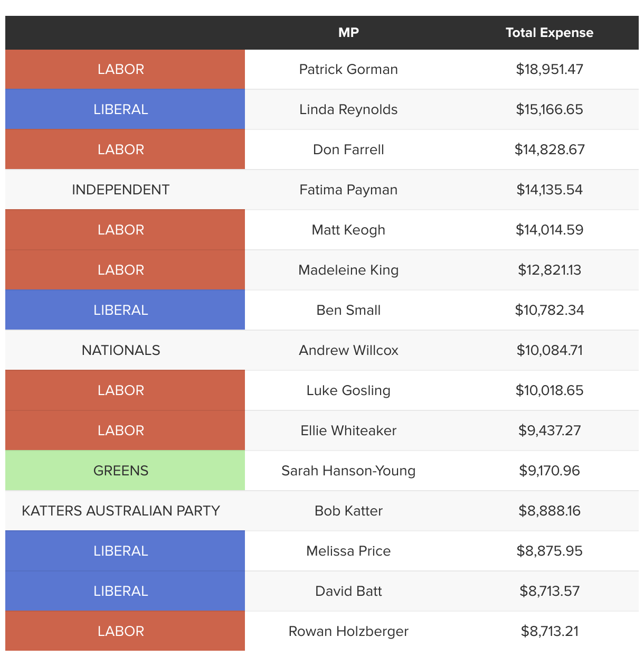
Task: Click the INDEPENDENT party cell
Action: 121,190
